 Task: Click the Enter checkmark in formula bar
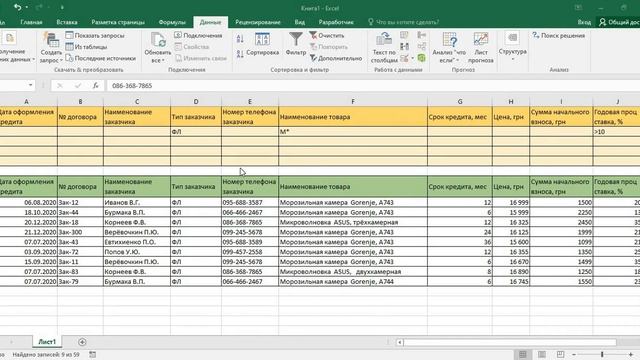[x=78, y=85]
